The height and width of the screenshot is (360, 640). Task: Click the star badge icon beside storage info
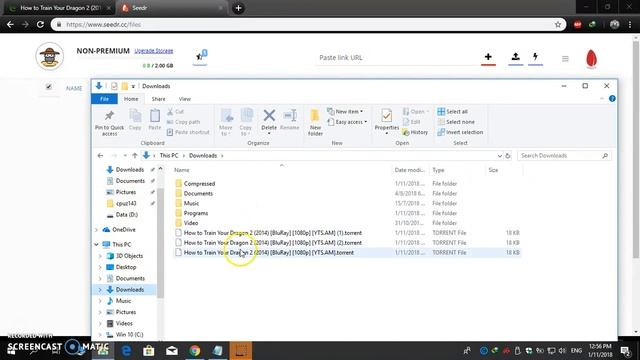pos(201,56)
